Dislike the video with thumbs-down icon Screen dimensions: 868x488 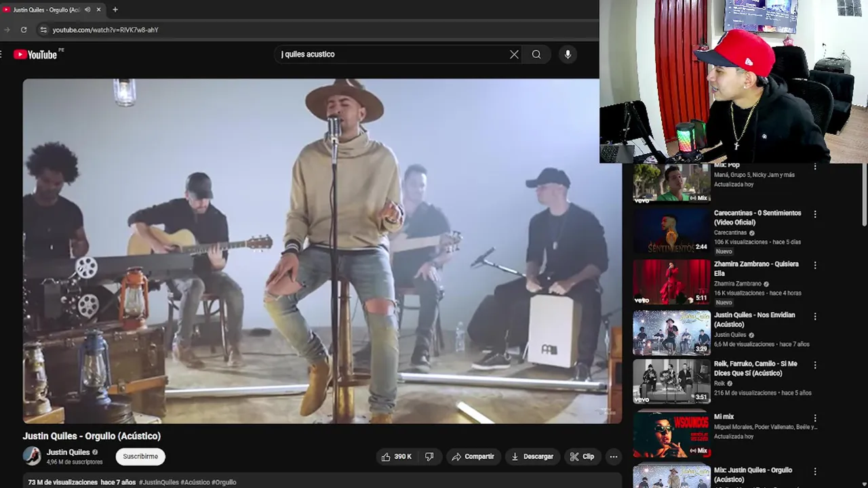pos(429,457)
